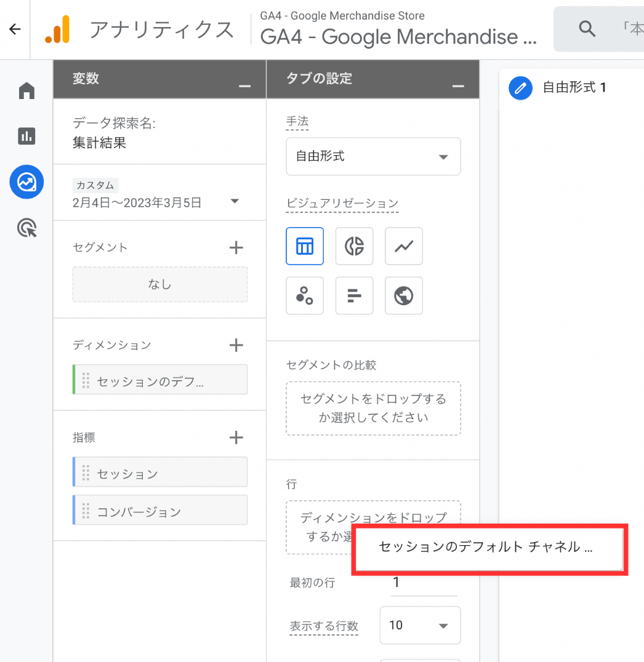Click the セグメントの比較 drop zone
The width and height of the screenshot is (644, 662).
tap(373, 409)
